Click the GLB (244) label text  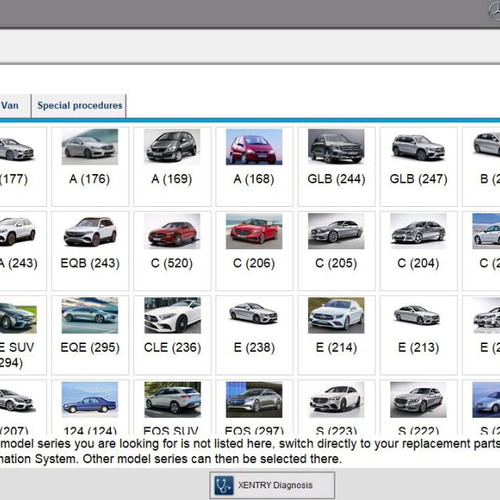point(336,179)
